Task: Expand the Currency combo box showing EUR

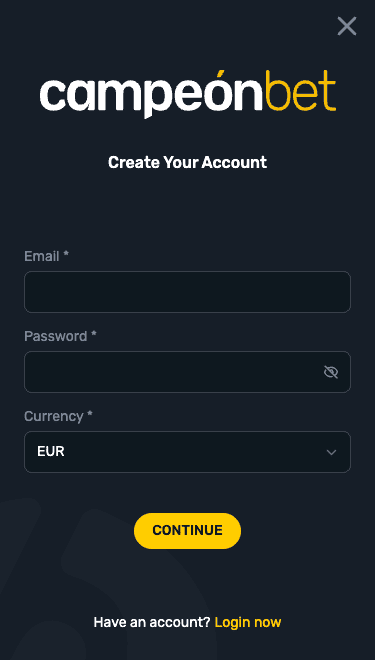Action: (x=187, y=452)
